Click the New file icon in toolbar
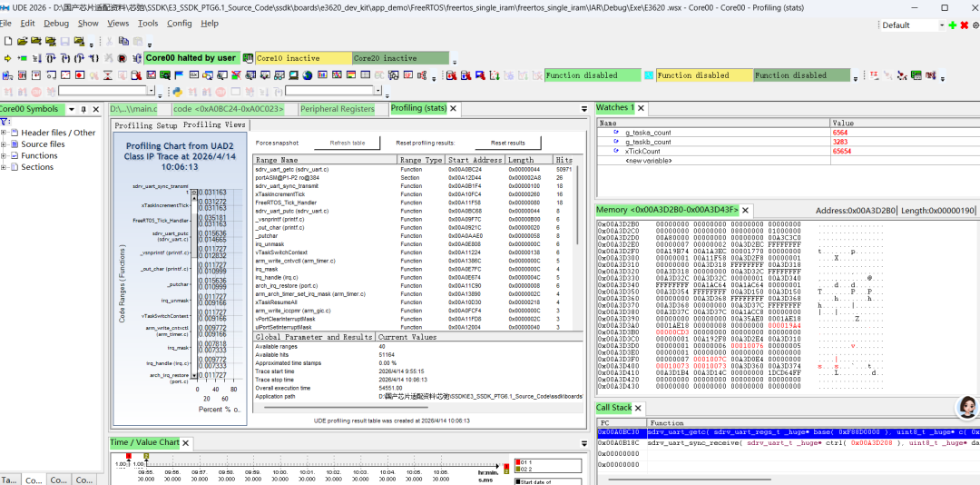Screen dimensions: 980x485 point(7,41)
